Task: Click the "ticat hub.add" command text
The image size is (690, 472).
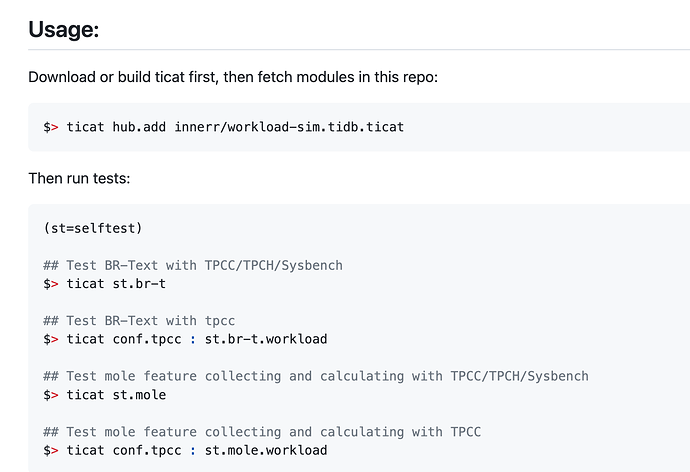Action: click(116, 127)
